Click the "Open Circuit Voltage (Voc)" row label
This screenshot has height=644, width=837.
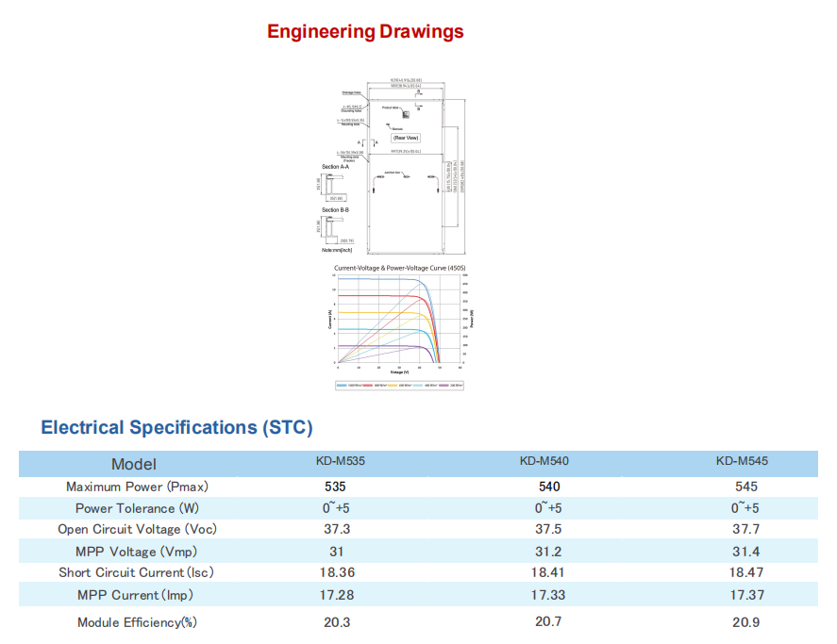[x=137, y=529]
